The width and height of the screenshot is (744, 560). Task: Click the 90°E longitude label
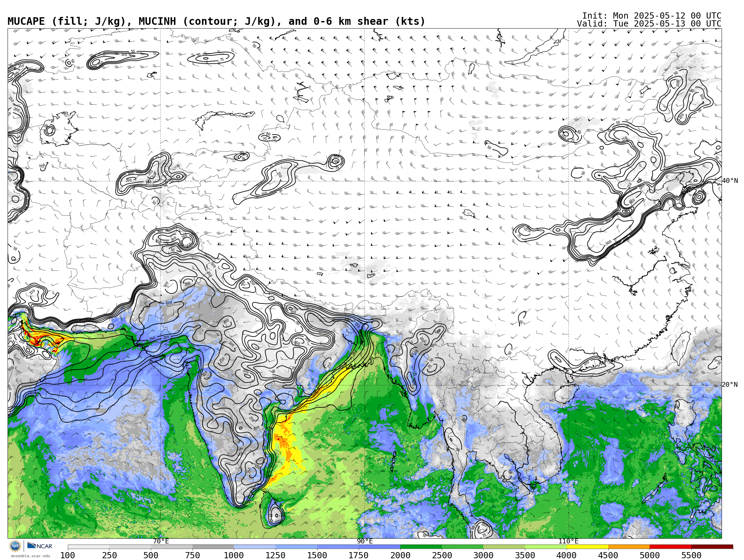point(365,541)
